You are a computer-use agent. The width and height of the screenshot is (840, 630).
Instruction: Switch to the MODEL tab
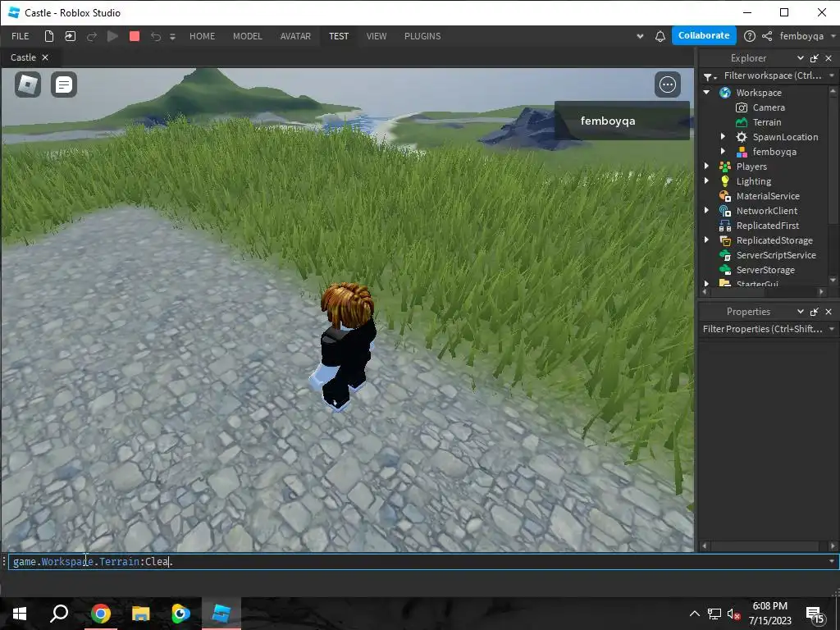click(x=248, y=36)
